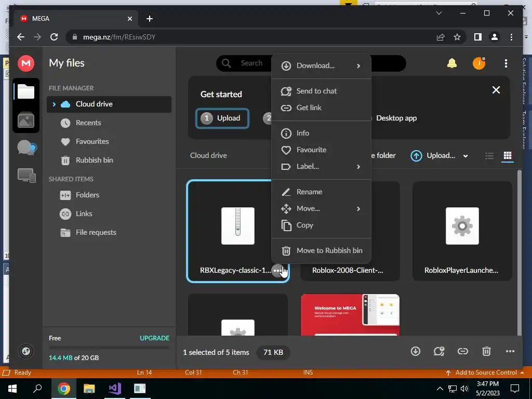Image resolution: width=532 pixels, height=399 pixels.
Task: Click the Desktop app step
Action: tap(396, 118)
